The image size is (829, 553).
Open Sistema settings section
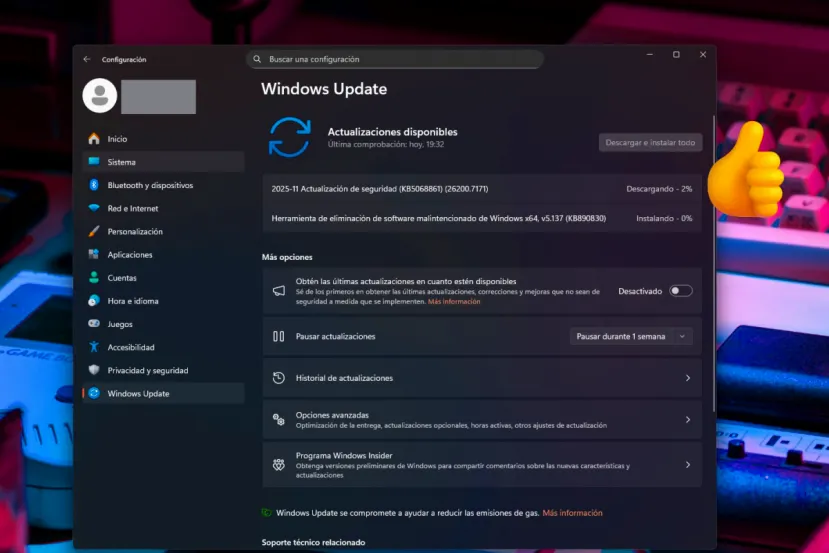pyautogui.click(x=163, y=162)
